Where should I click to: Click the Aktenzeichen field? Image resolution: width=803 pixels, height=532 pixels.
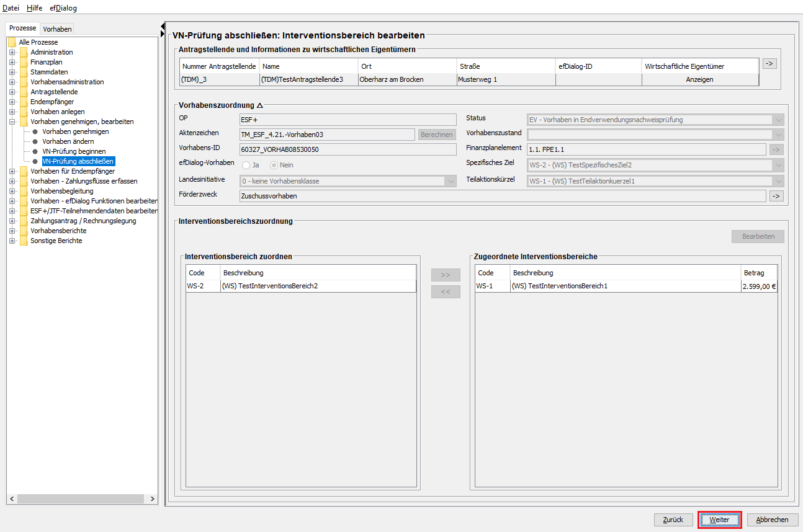(327, 135)
